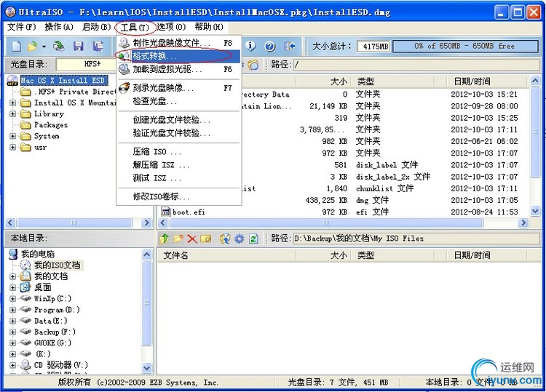Screen dimensions: 546x392
Task: Select Data(E:) drive in local tree
Action: pyautogui.click(x=50, y=321)
